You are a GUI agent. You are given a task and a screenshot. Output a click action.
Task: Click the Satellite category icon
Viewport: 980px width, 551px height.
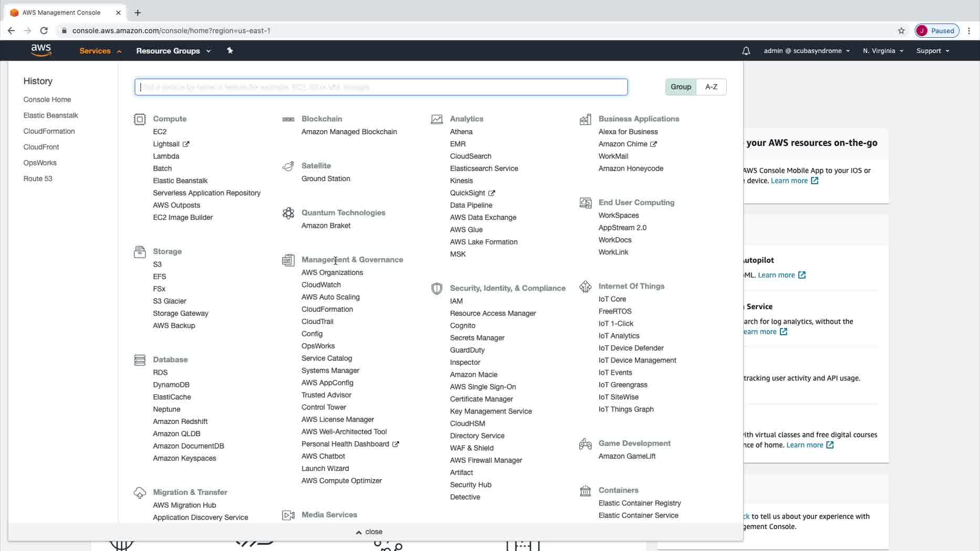(288, 166)
